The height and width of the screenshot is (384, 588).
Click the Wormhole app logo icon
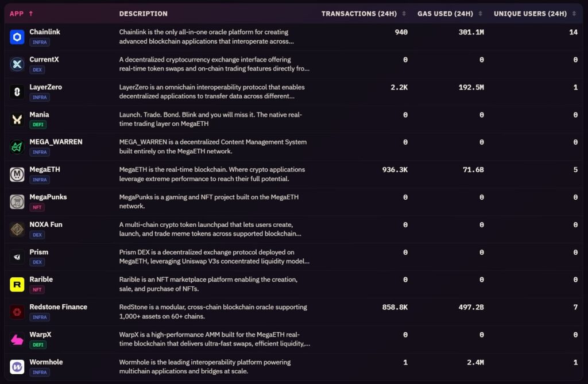point(17,367)
